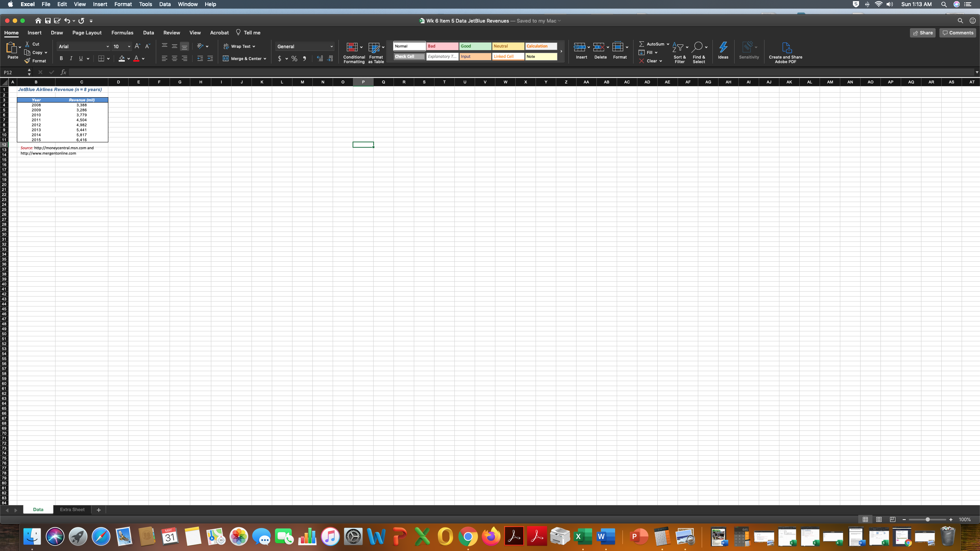
Task: Expand the General number format dropdown
Action: 331,47
